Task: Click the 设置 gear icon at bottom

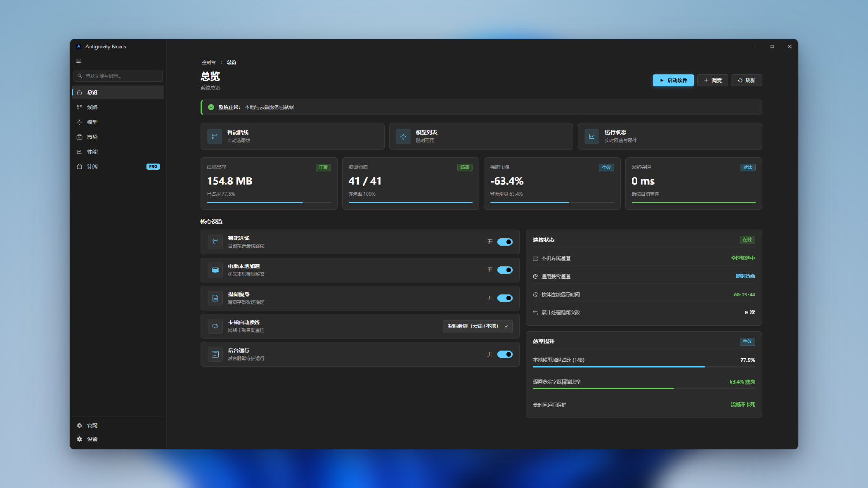Action: 80,439
